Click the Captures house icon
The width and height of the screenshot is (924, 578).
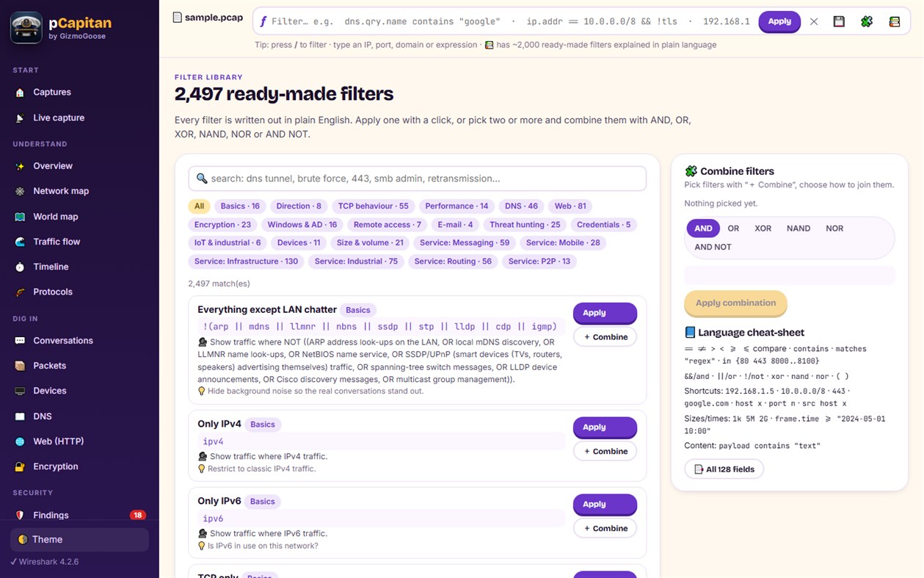(20, 93)
